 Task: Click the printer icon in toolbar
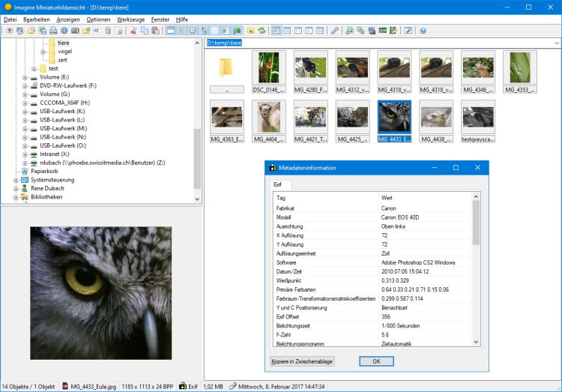pyautogui.click(x=53, y=31)
